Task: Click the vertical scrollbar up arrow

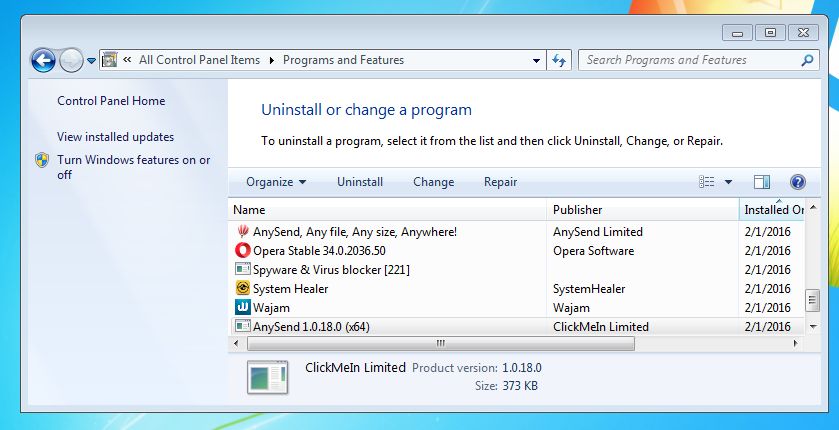Action: pos(813,207)
